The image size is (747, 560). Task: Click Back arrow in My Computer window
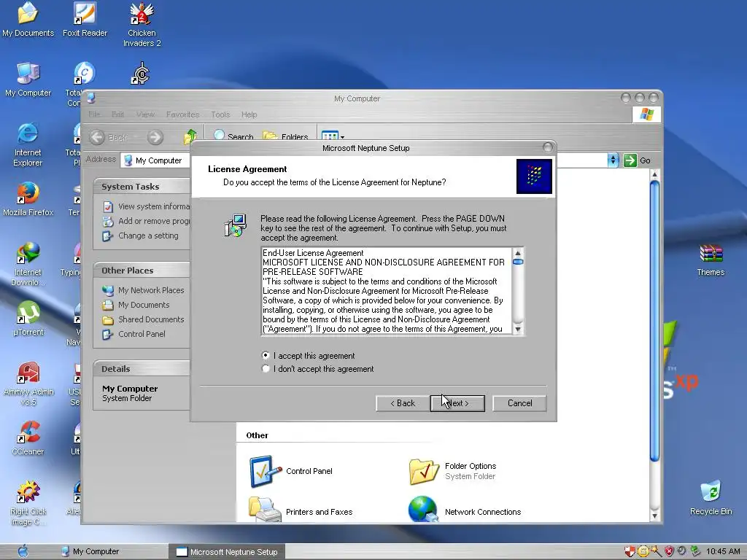pyautogui.click(x=97, y=137)
